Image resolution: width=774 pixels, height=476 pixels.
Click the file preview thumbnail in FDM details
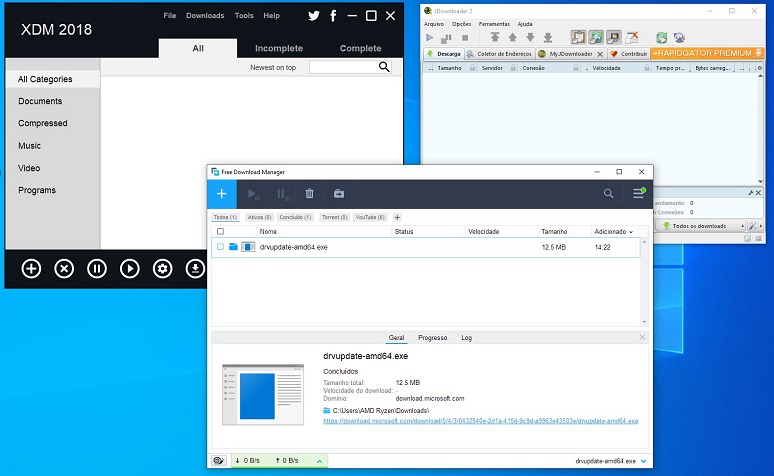pos(263,395)
